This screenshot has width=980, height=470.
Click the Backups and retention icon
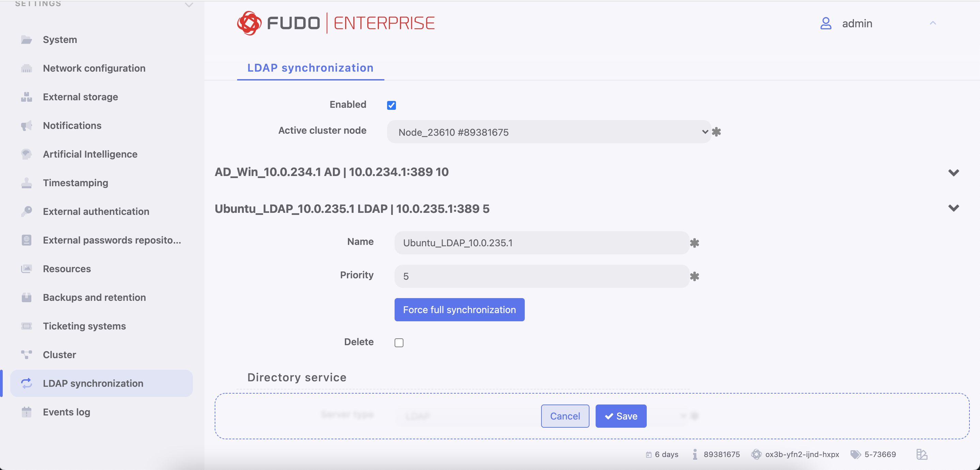(26, 297)
